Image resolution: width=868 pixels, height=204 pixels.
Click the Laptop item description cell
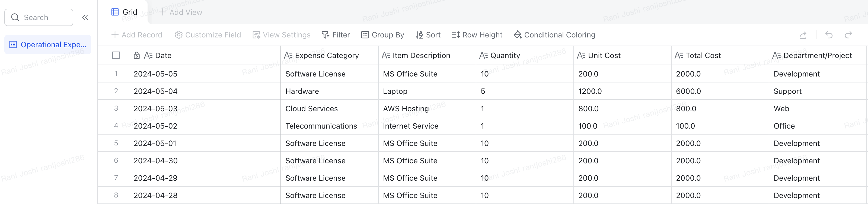[x=427, y=91]
